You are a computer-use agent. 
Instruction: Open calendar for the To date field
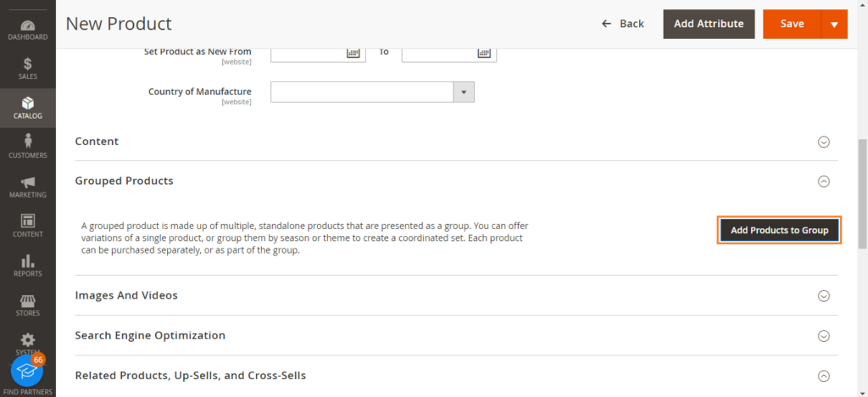pyautogui.click(x=484, y=53)
